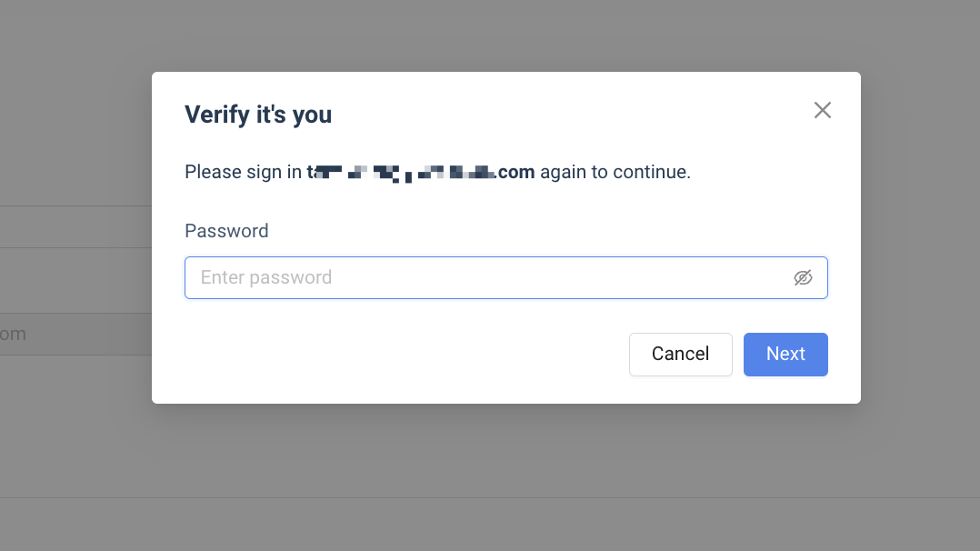Click the "Verify it's you" heading

pos(258,115)
